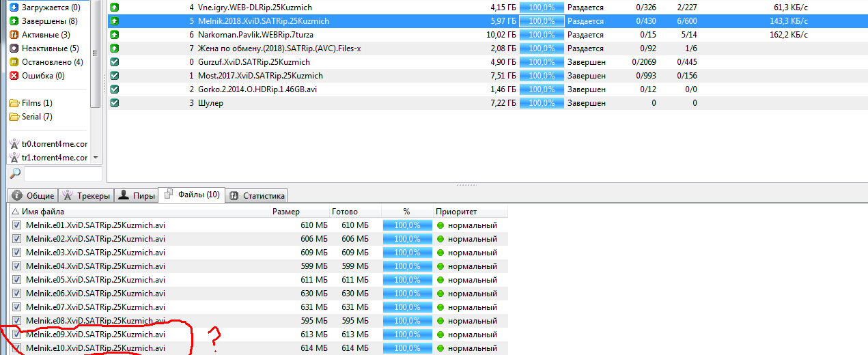Viewport: 868px width, 355px height.
Task: Click seeding status icon of Melnik.2018 torrent
Action: point(115,21)
